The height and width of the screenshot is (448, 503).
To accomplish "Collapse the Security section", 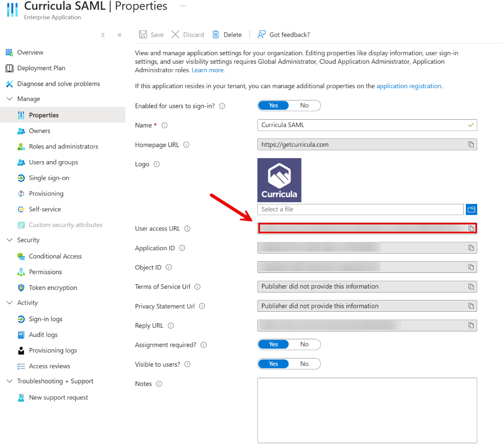I will pos(10,240).
